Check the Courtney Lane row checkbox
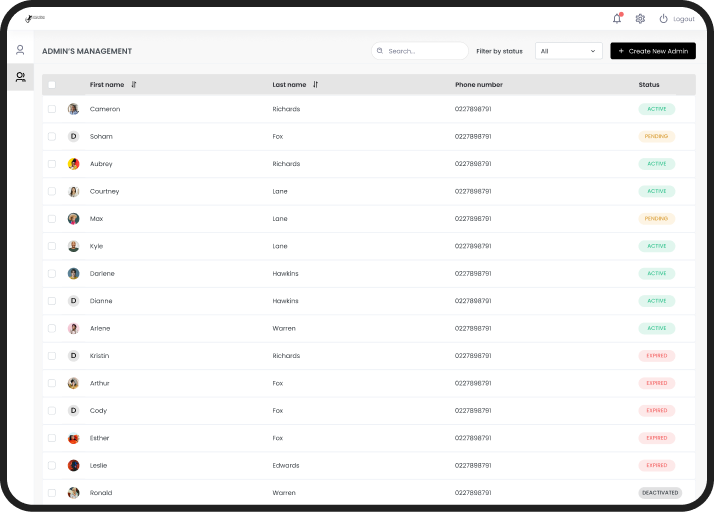The width and height of the screenshot is (714, 512). 52,191
